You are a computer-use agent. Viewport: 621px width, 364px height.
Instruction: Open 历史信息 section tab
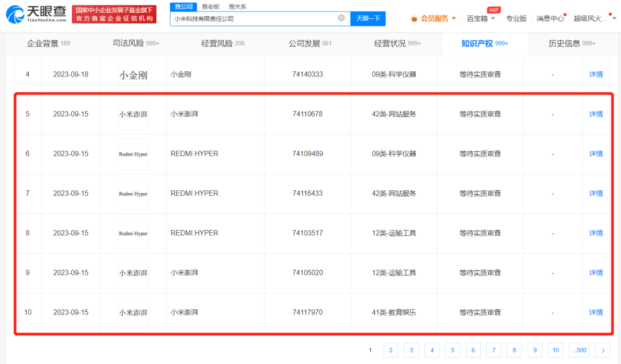[x=572, y=43]
